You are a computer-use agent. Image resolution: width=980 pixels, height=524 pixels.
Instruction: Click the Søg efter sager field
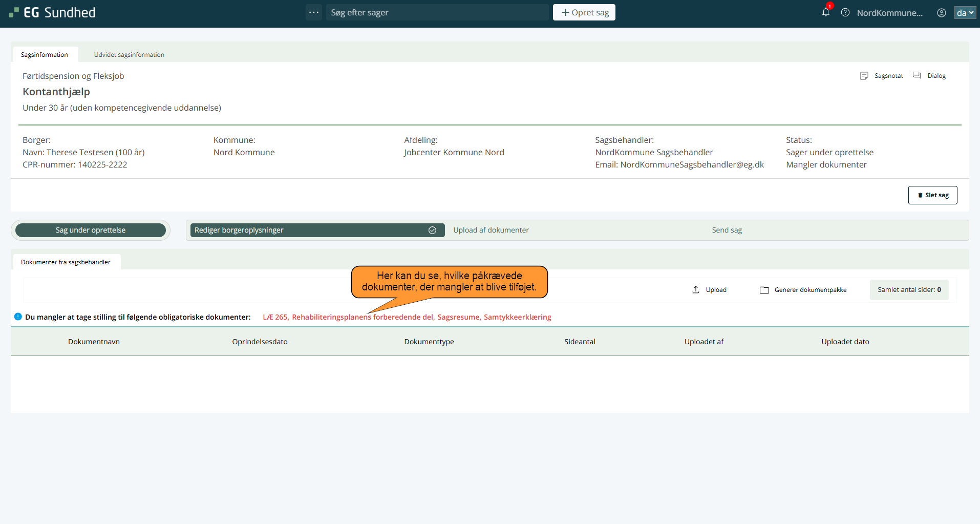(436, 12)
